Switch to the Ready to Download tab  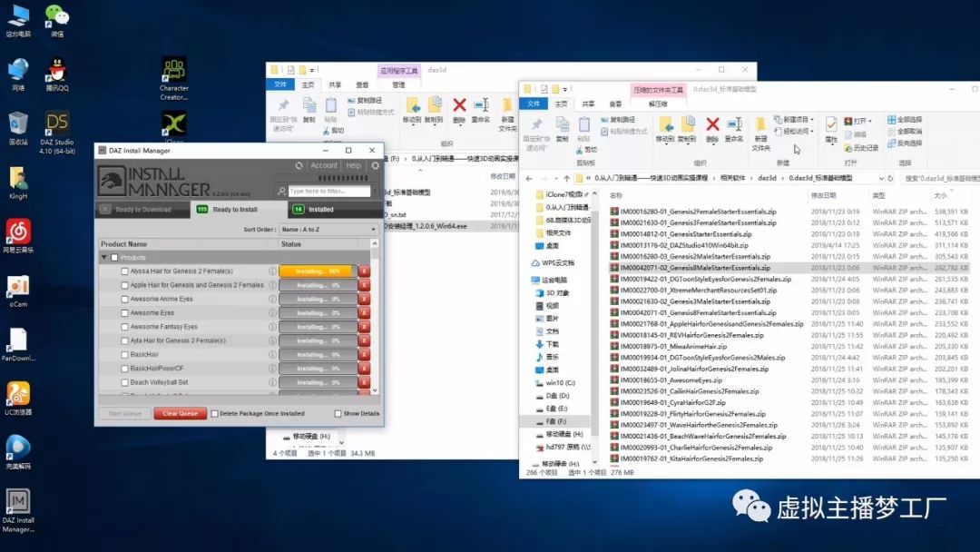(x=142, y=210)
